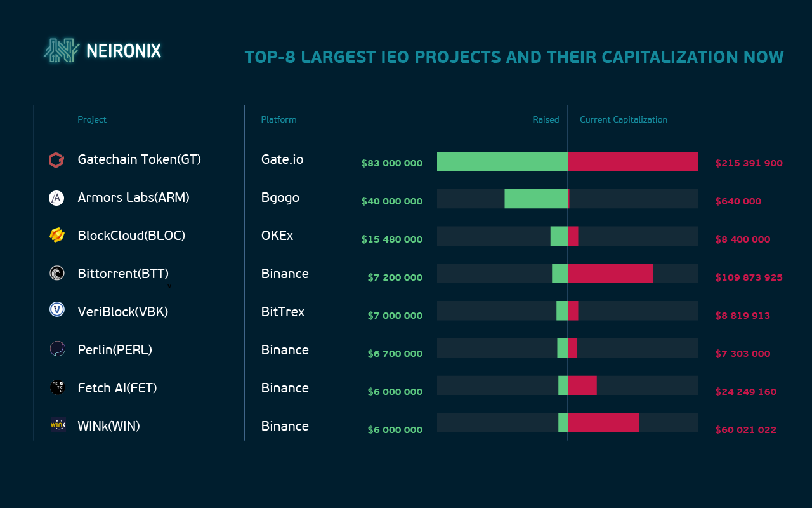Click the $15 480 000 raised value

pyautogui.click(x=392, y=239)
